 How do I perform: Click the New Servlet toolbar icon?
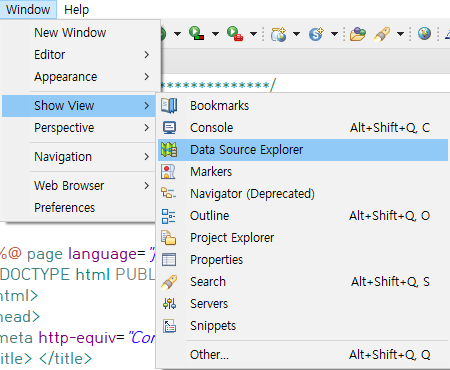pyautogui.click(x=316, y=34)
